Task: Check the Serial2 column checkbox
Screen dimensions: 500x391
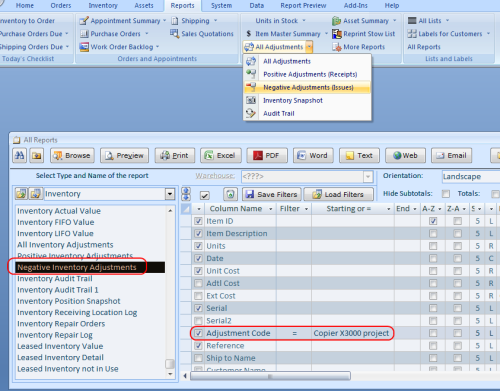Action: pyautogui.click(x=198, y=321)
